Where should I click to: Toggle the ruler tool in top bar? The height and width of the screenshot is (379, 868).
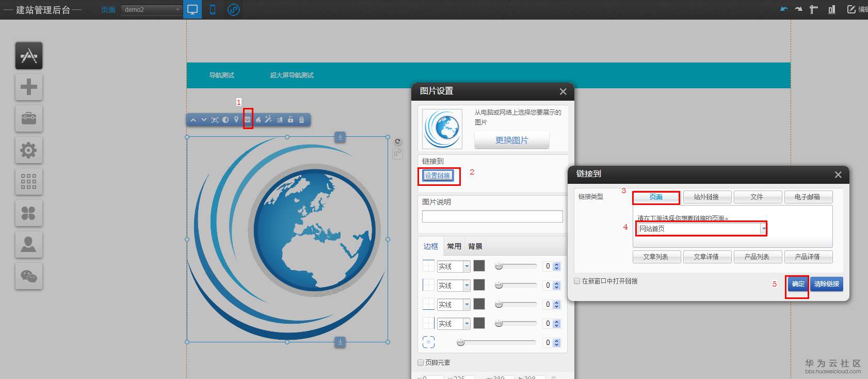[x=814, y=9]
